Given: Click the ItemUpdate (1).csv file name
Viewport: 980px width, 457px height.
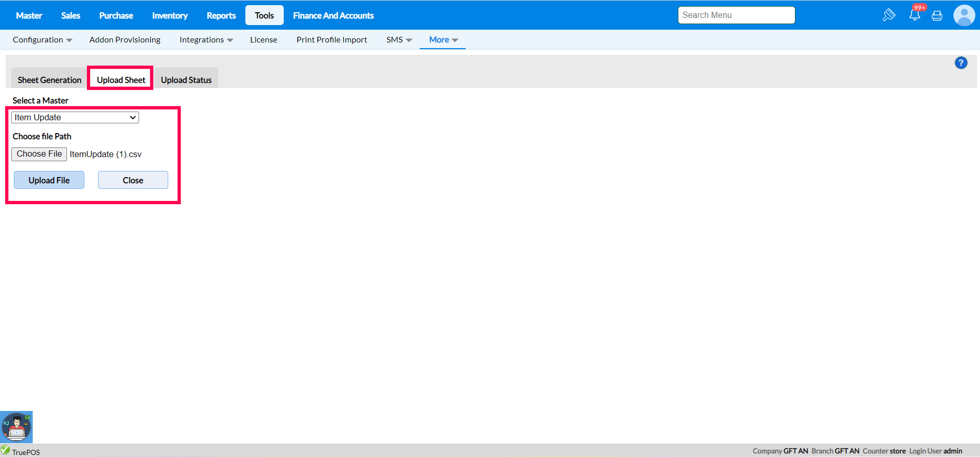Looking at the screenshot, I should [106, 154].
